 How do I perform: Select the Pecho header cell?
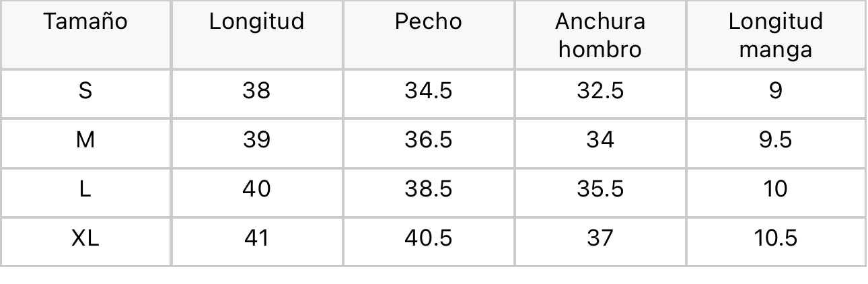click(429, 22)
